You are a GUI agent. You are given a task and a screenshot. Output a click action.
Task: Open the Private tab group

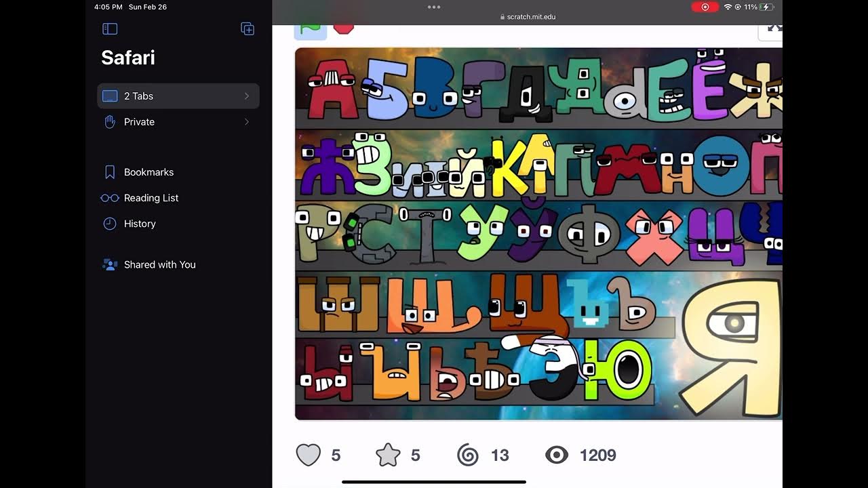178,122
